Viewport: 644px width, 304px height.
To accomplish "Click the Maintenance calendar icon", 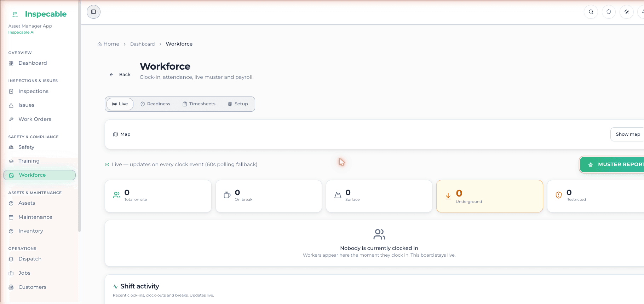I will 11,217.
